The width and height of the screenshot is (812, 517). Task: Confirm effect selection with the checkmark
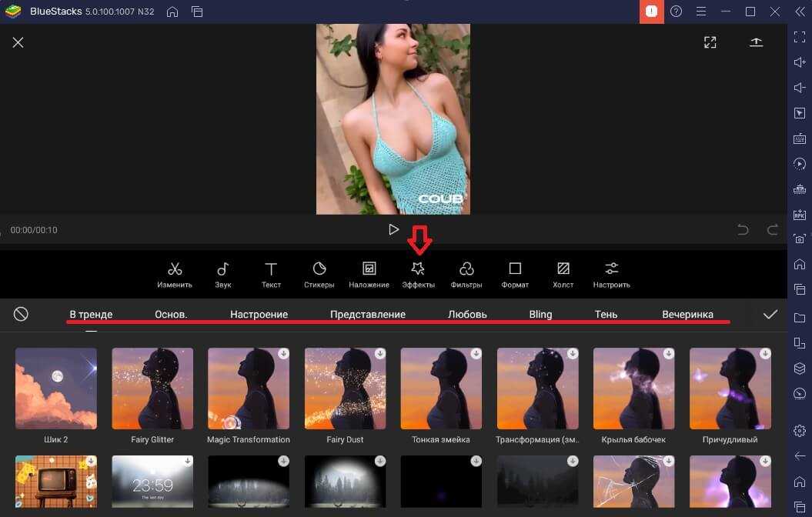[x=770, y=315]
